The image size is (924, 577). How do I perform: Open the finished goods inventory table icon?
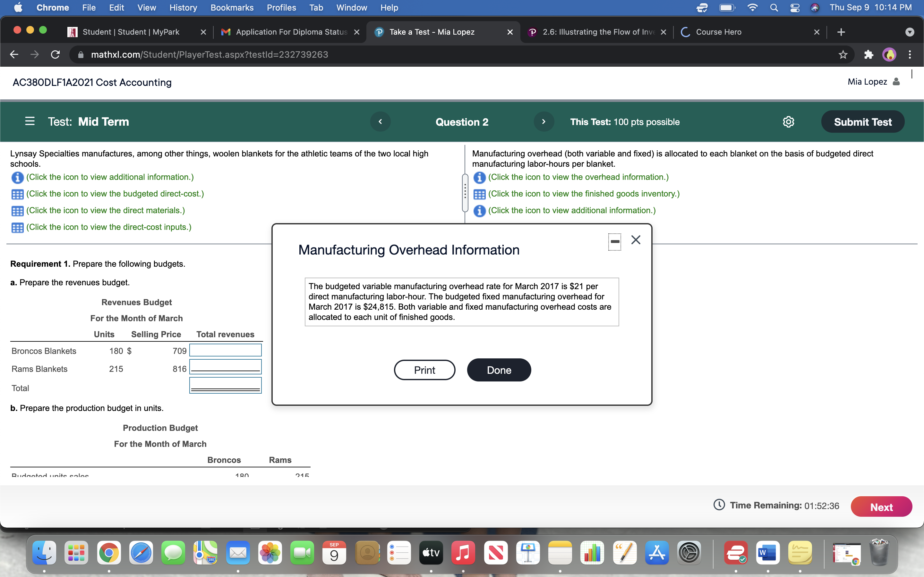click(x=480, y=194)
